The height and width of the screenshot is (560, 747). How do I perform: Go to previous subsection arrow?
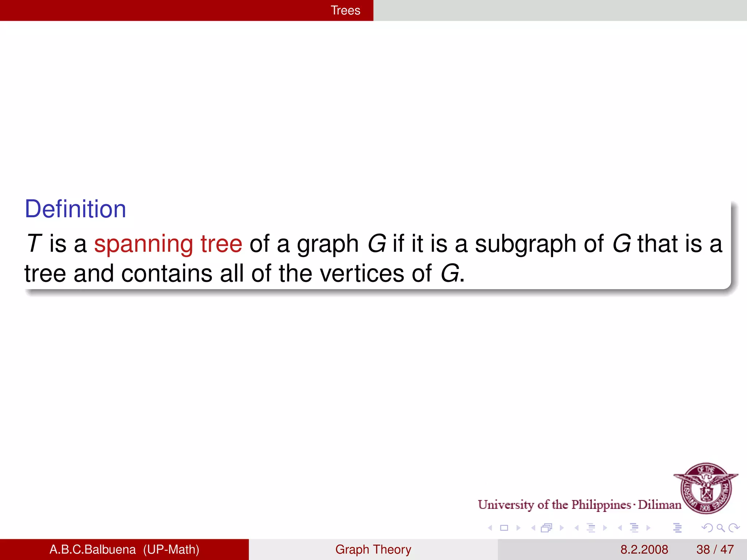click(577, 528)
